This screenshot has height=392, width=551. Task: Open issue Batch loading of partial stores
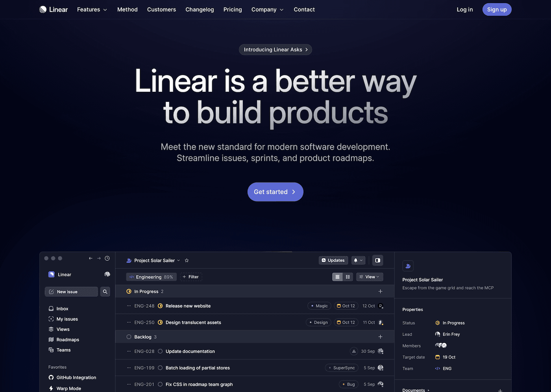point(198,368)
